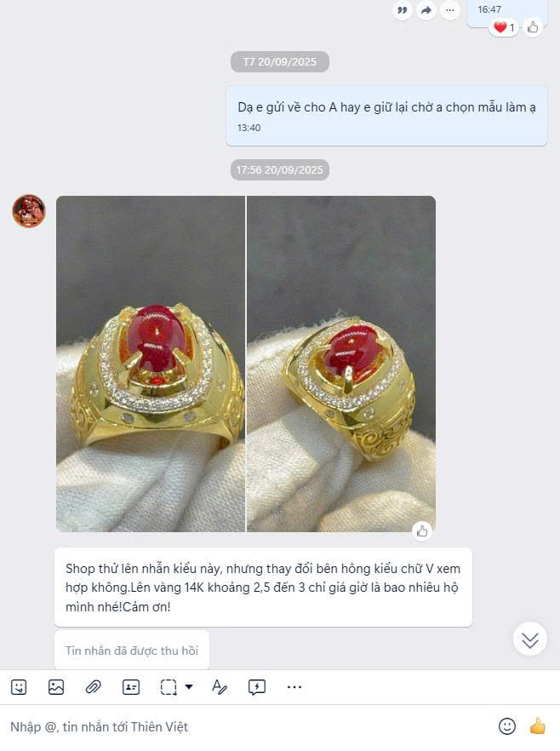Click the heart reaction counter
Screen dimensions: 560x751
(504, 27)
